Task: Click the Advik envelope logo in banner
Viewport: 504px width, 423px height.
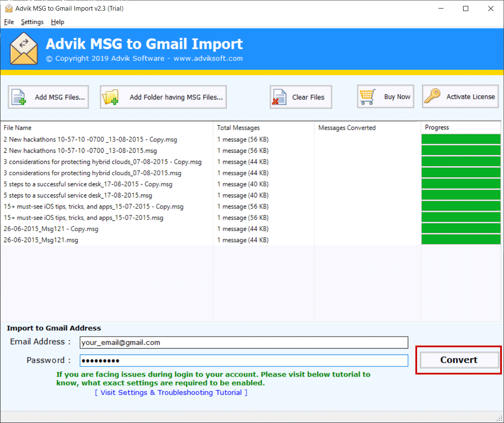Action: coord(24,49)
